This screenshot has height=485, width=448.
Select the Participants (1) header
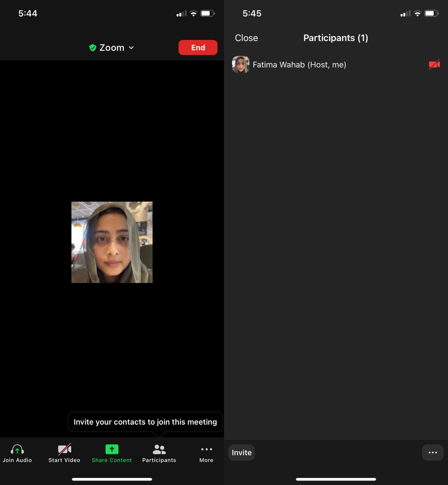335,38
